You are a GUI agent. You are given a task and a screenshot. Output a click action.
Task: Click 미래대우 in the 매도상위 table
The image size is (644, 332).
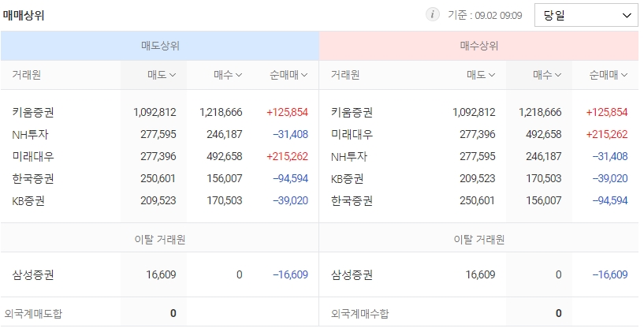(33, 157)
